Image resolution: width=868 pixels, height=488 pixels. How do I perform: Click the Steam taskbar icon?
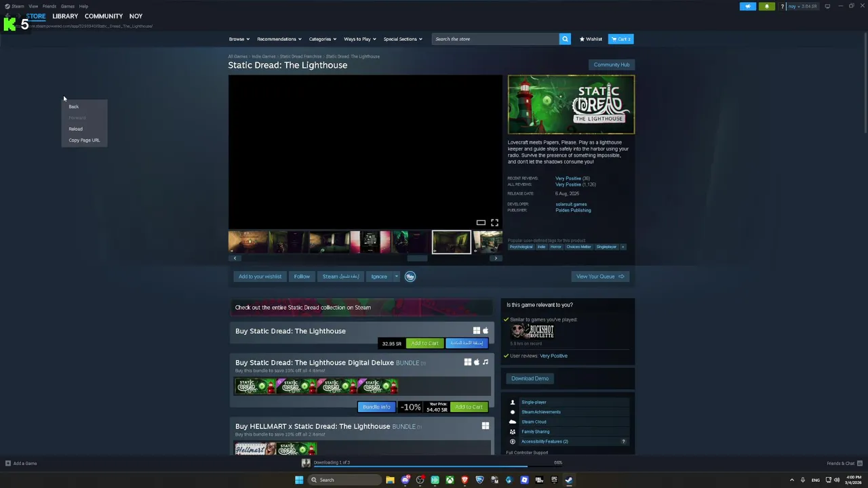(569, 480)
